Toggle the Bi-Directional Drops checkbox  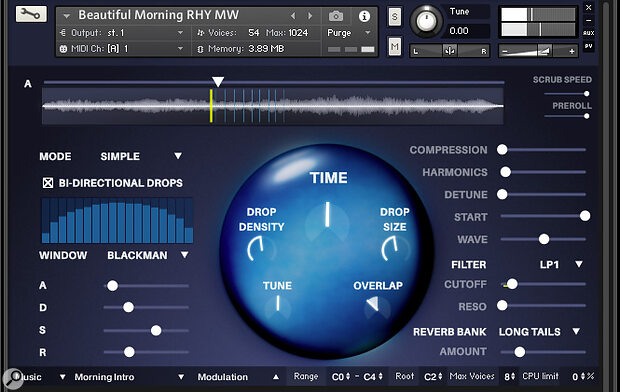coord(48,183)
